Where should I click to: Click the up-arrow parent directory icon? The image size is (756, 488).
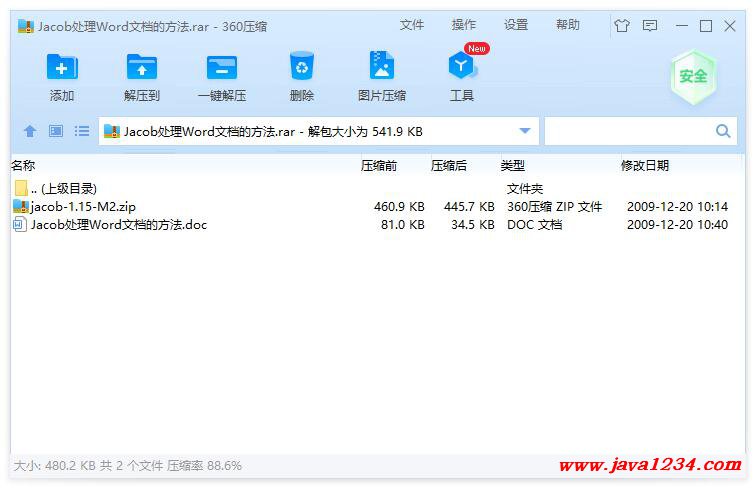tap(30, 131)
